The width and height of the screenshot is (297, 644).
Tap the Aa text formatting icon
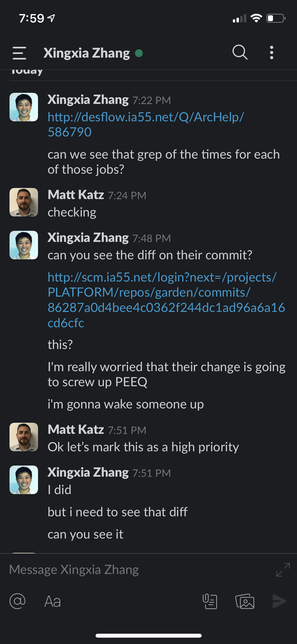pos(53,602)
